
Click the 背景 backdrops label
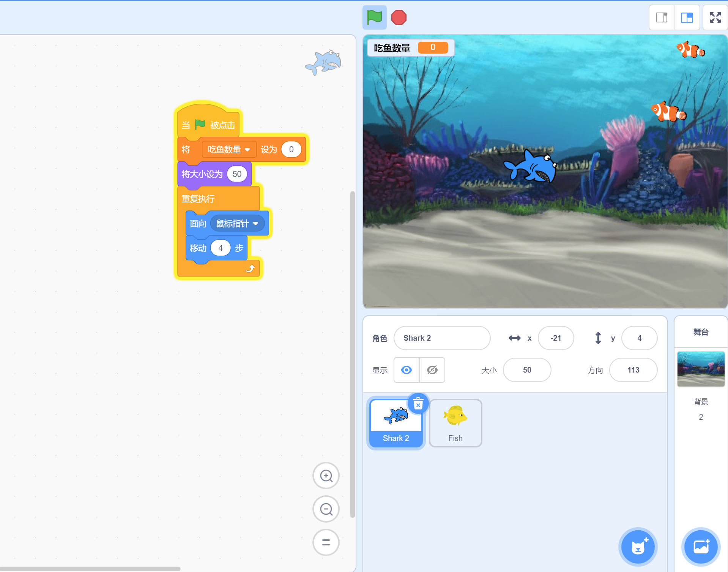701,402
